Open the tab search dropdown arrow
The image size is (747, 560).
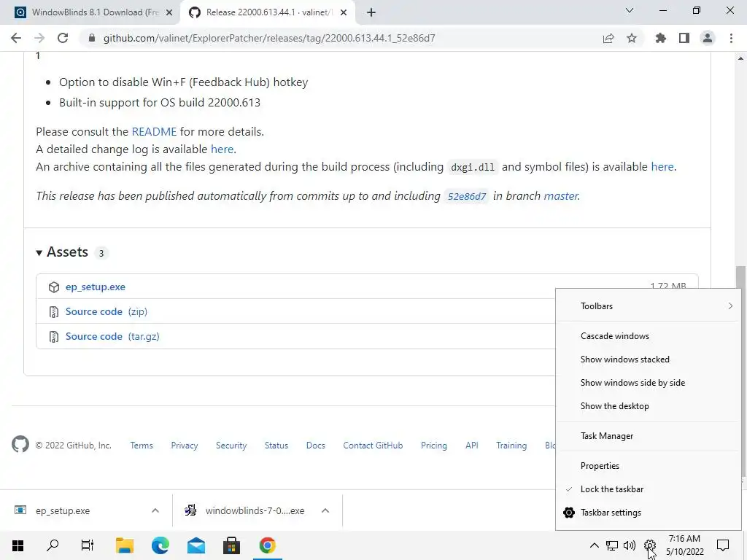[x=630, y=10]
